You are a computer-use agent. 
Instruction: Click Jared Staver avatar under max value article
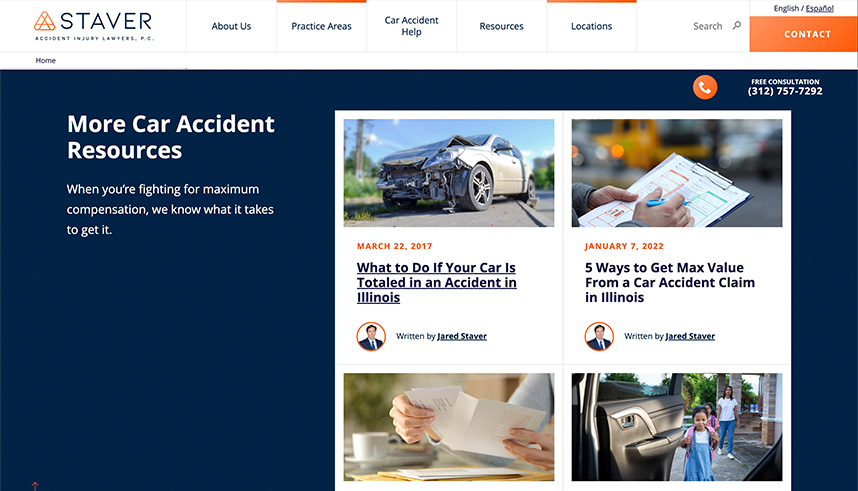point(599,336)
